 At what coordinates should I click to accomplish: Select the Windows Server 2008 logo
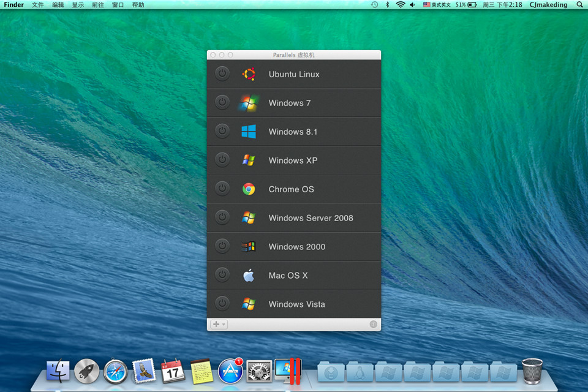[x=249, y=218]
